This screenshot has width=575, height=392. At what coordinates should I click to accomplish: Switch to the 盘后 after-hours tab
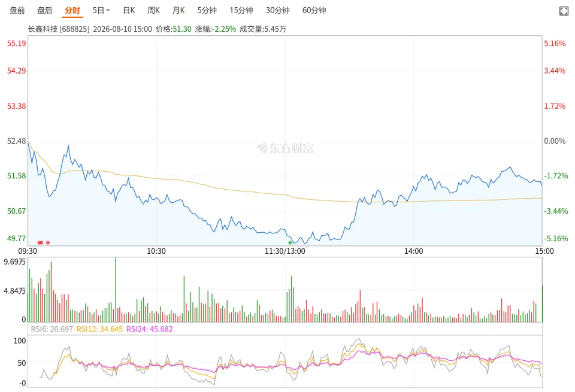click(x=45, y=10)
